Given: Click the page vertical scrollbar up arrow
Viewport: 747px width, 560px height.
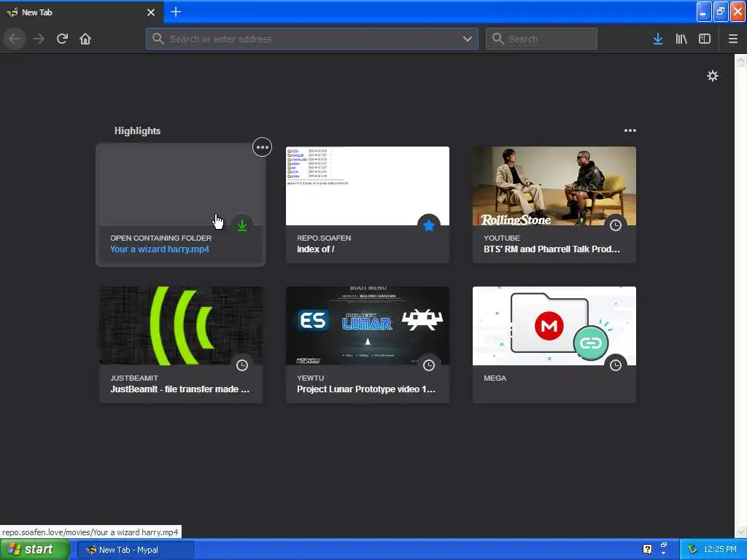Looking at the screenshot, I should click(x=740, y=60).
